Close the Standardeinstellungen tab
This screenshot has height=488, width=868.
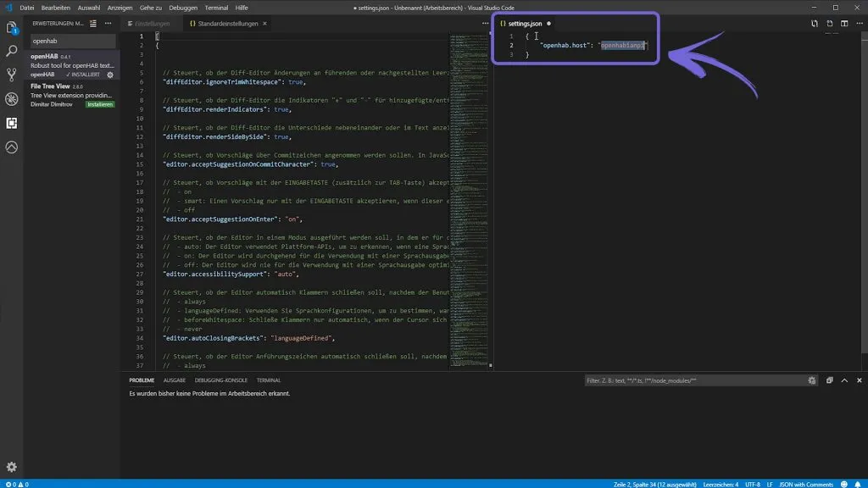point(264,23)
